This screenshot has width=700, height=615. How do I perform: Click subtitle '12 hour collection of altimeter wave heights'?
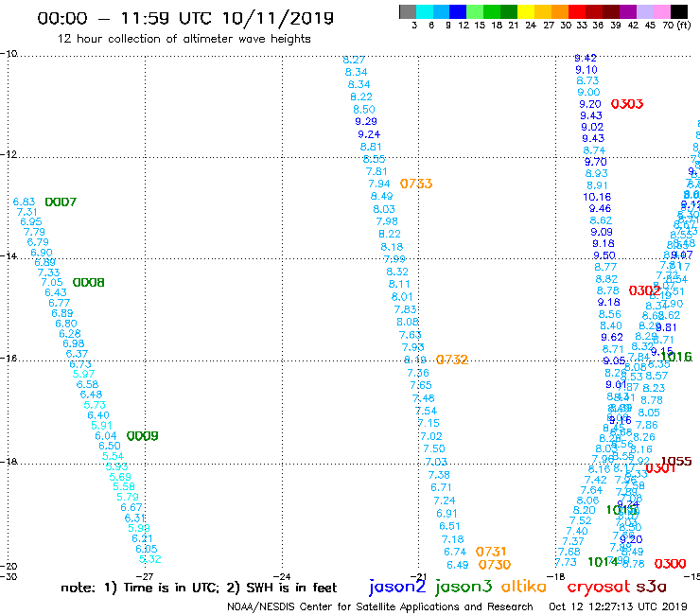[184, 39]
